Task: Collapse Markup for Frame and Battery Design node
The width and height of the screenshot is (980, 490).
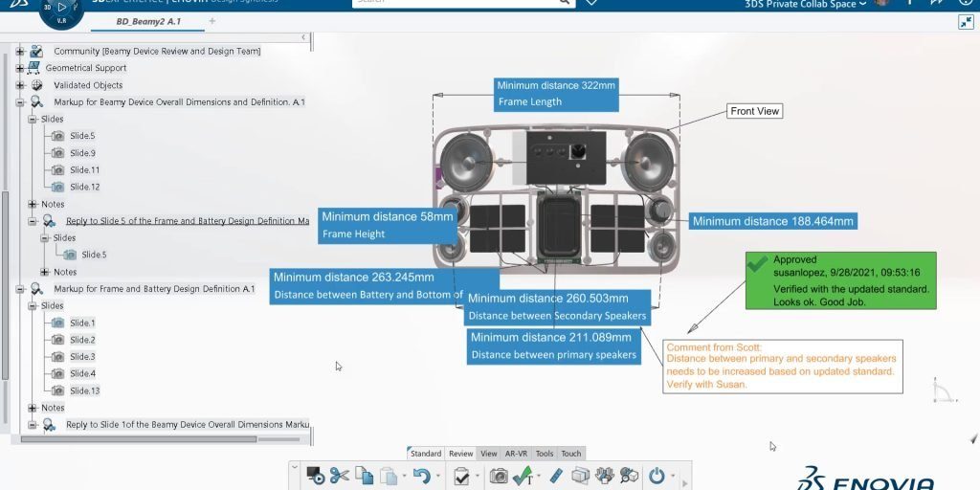Action: (20, 289)
